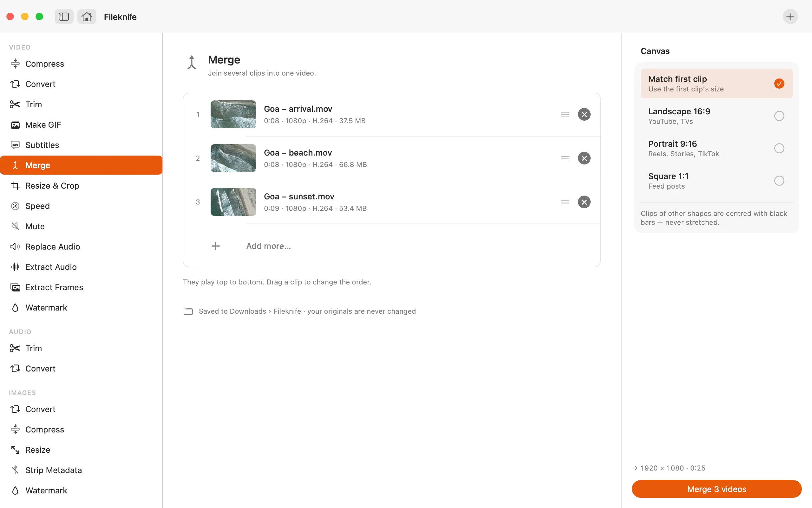This screenshot has height=508, width=812.
Task: Open the Speed tool
Action: 81,206
